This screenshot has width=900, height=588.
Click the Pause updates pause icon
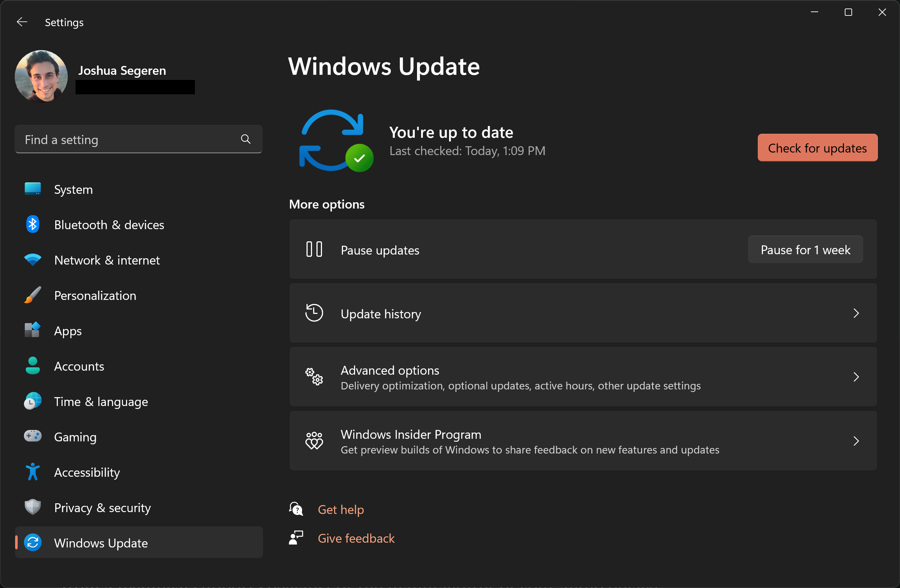coord(314,249)
